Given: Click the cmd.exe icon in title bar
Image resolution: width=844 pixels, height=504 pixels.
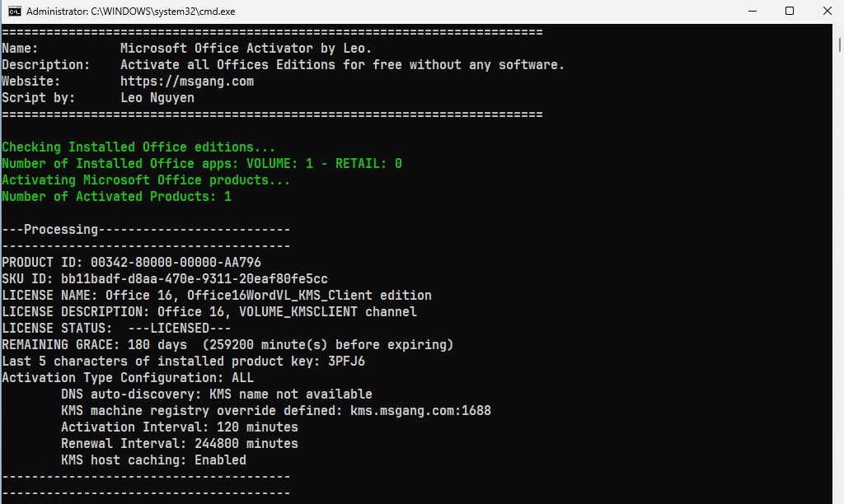Looking at the screenshot, I should 15,12.
